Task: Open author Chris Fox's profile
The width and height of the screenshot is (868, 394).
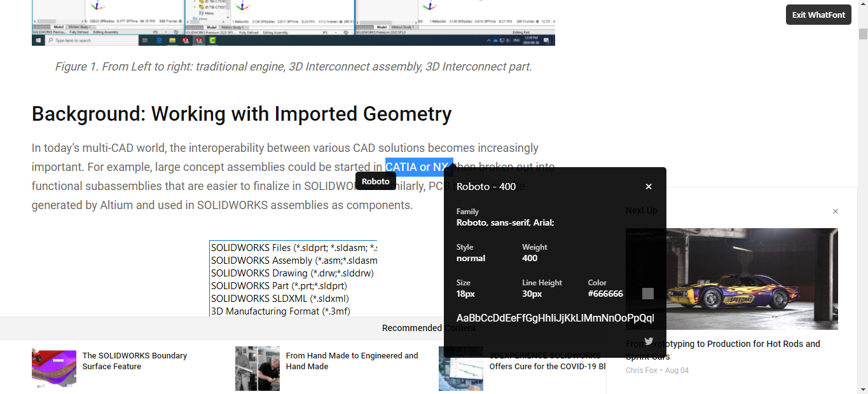Action: [642, 370]
